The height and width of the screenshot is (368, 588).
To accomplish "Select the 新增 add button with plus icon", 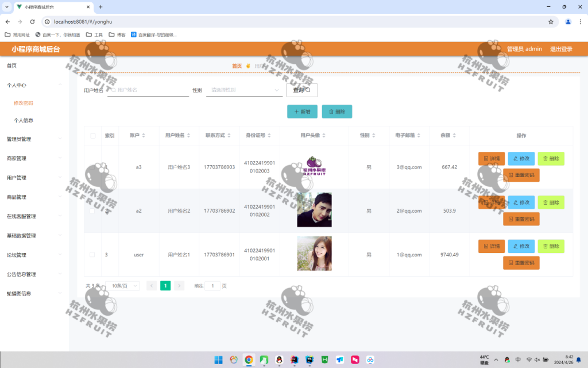I will tap(302, 112).
